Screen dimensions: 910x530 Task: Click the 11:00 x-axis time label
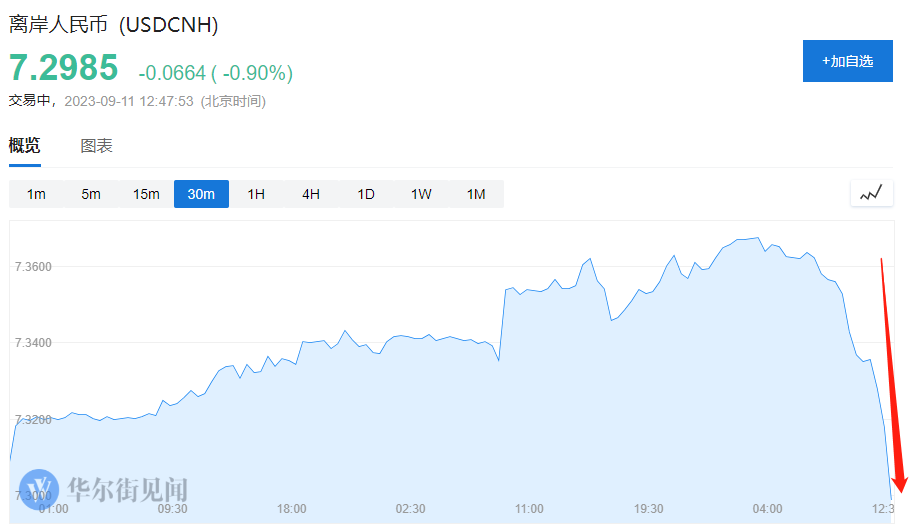528,509
